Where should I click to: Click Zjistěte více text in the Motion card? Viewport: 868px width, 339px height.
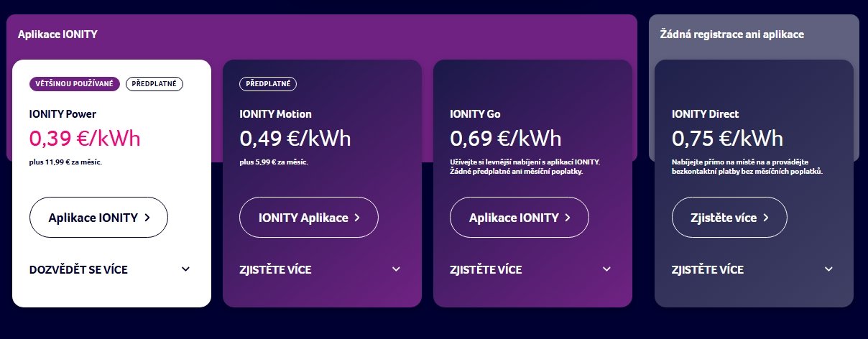275,270
